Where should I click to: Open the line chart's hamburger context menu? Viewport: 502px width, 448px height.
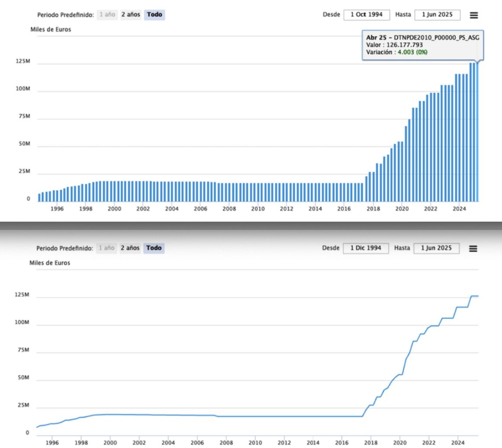point(473,249)
